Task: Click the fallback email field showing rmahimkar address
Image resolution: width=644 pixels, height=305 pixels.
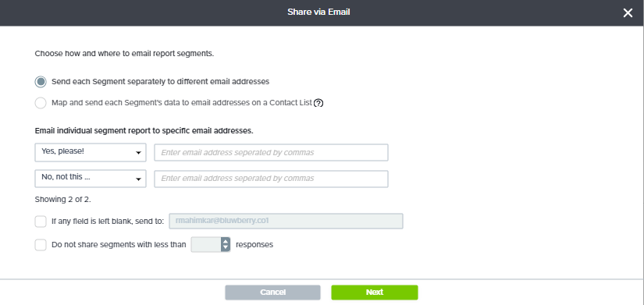Action: pyautogui.click(x=286, y=221)
